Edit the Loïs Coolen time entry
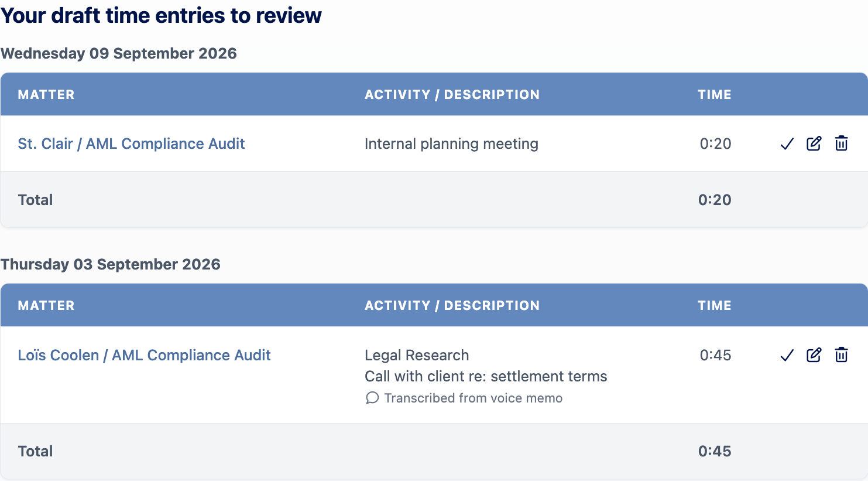Viewport: 868px width, 481px height. pyautogui.click(x=814, y=355)
